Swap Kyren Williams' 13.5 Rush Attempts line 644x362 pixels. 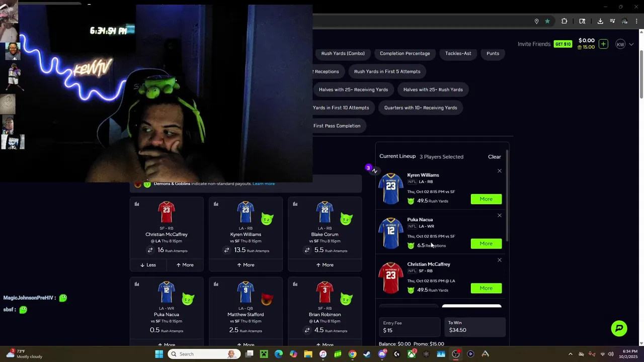click(x=227, y=250)
